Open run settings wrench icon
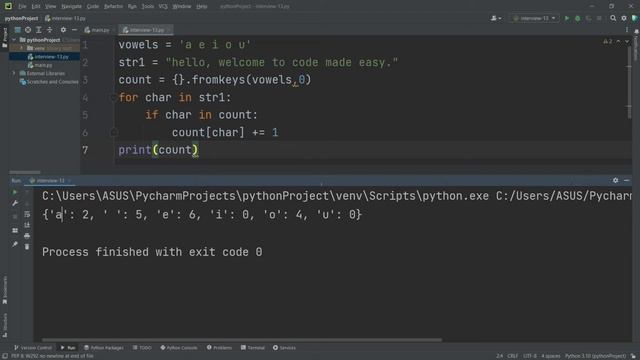Viewport: 640px width, 360px height. [x=15, y=203]
